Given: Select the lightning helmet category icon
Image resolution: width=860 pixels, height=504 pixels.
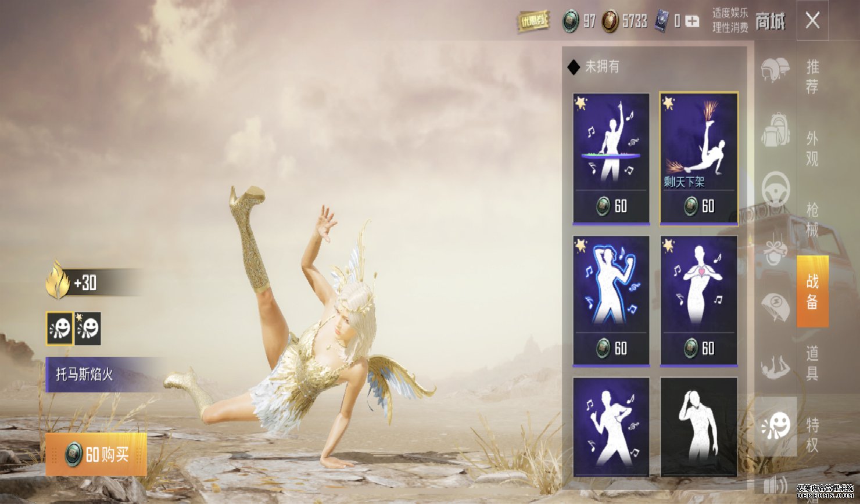Looking at the screenshot, I should (776, 308).
